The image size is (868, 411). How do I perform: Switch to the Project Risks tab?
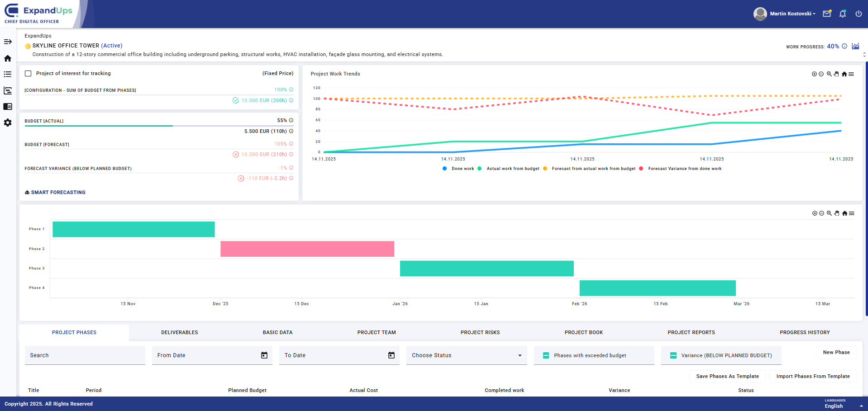[480, 332]
